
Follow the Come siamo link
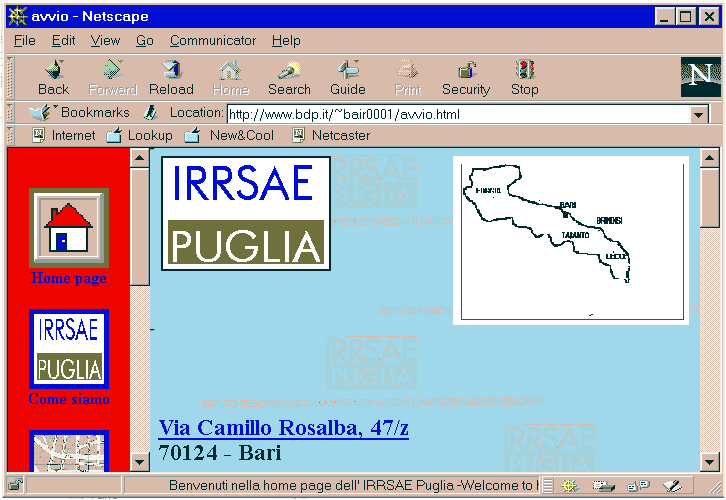69,399
